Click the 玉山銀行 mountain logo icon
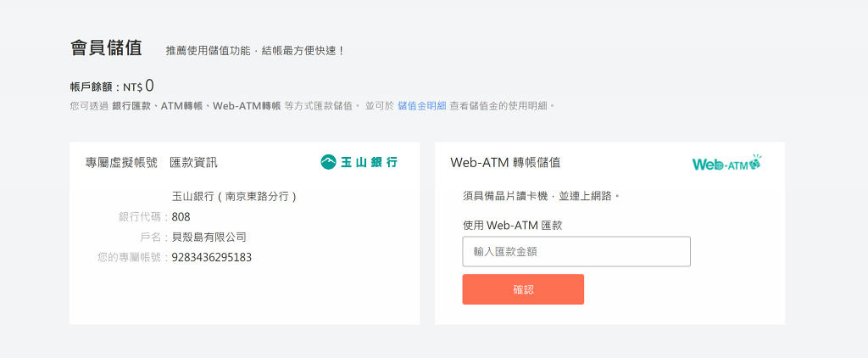Image resolution: width=868 pixels, height=358 pixels. [x=328, y=162]
